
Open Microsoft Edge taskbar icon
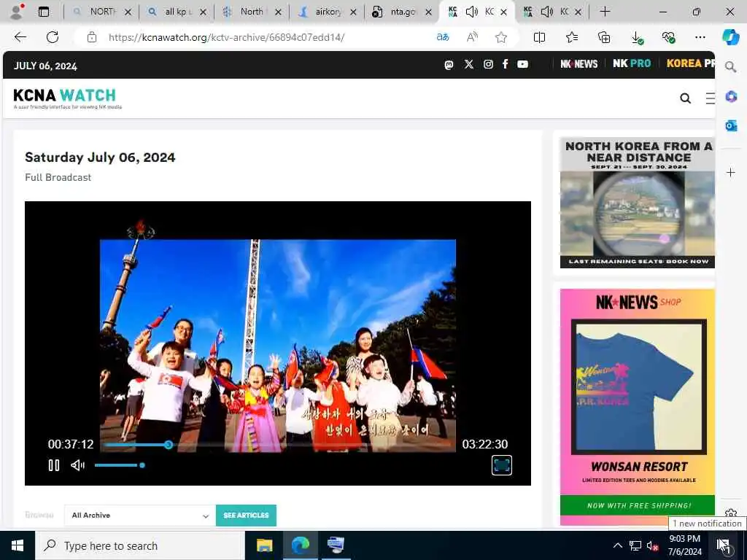[x=300, y=545]
